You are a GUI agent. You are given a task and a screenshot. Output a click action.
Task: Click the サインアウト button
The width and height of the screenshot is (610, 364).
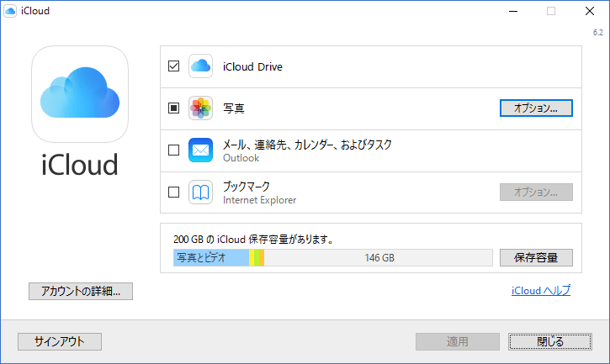coord(59,341)
